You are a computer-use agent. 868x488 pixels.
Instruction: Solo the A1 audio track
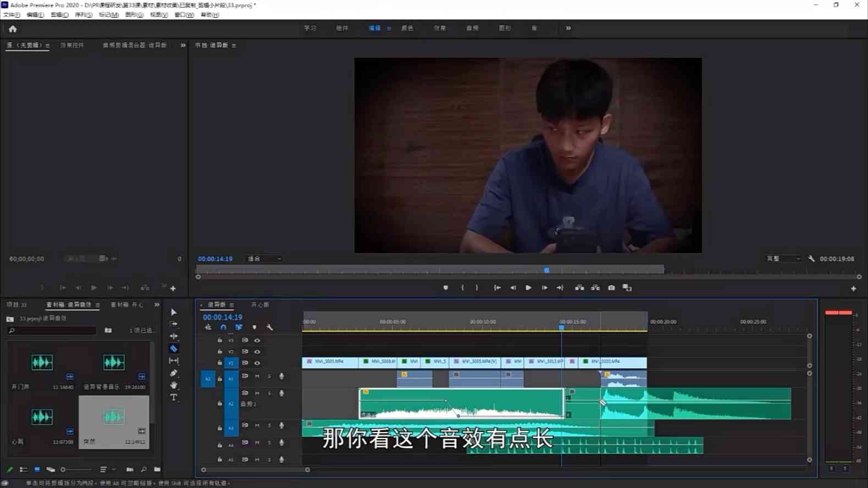coord(269,376)
